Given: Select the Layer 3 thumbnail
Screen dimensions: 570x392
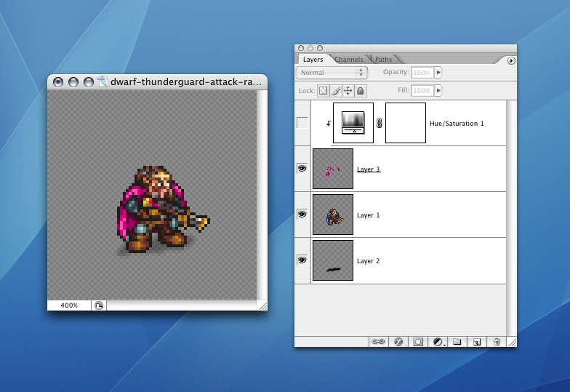Looking at the screenshot, I should [x=333, y=169].
